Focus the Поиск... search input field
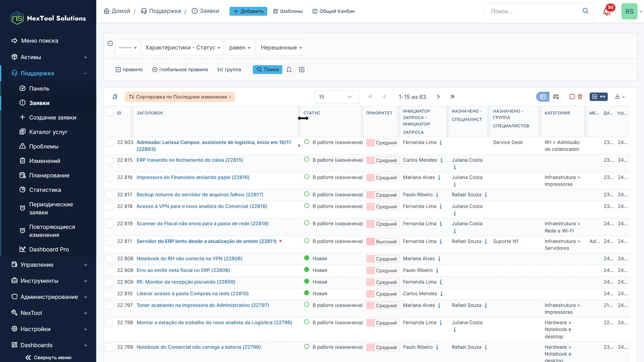The image size is (644, 362). click(534, 11)
